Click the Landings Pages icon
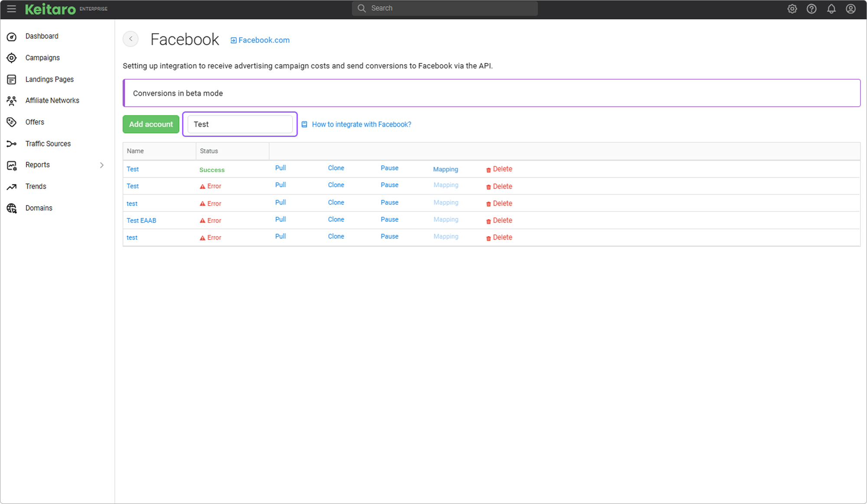 (x=12, y=79)
